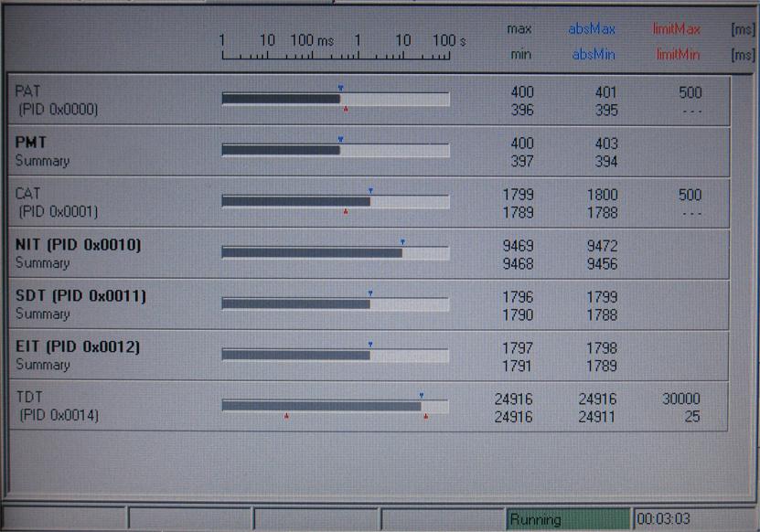This screenshot has height=532, width=760.
Task: Click the Running status indicator
Action: tap(567, 519)
